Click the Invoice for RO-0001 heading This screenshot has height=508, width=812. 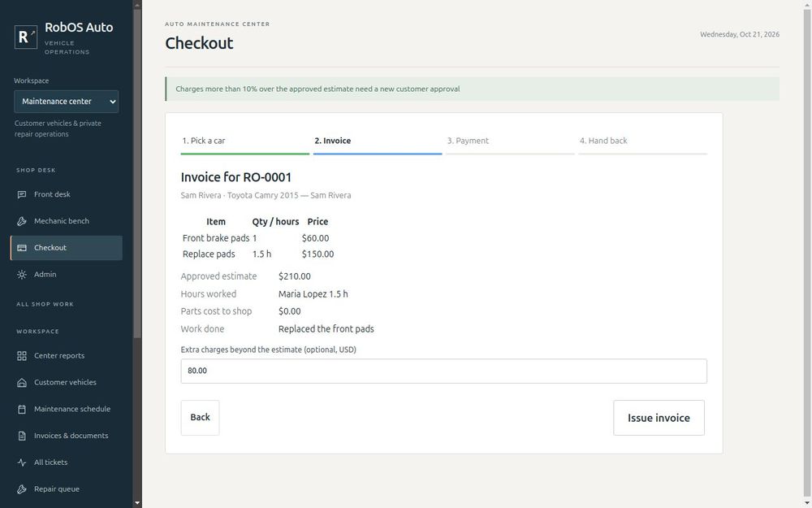[x=236, y=177]
